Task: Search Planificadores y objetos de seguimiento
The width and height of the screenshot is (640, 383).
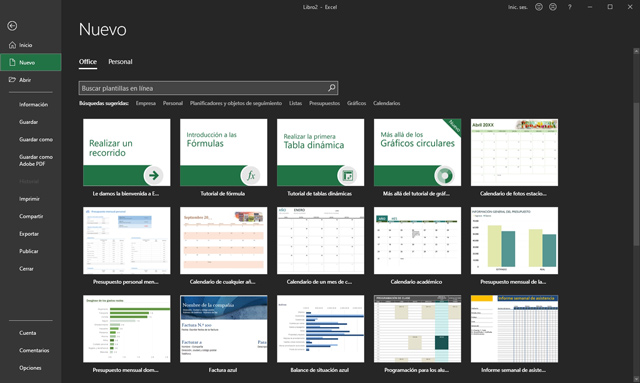Action: [x=236, y=103]
